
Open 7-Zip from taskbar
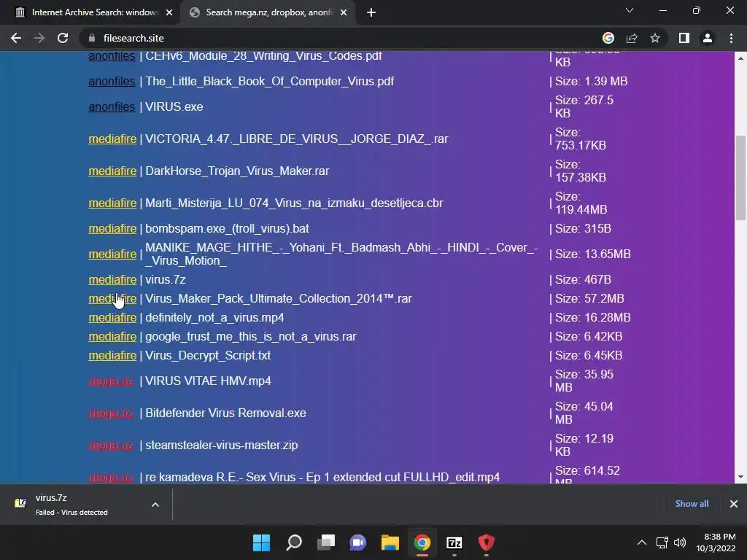tap(454, 542)
